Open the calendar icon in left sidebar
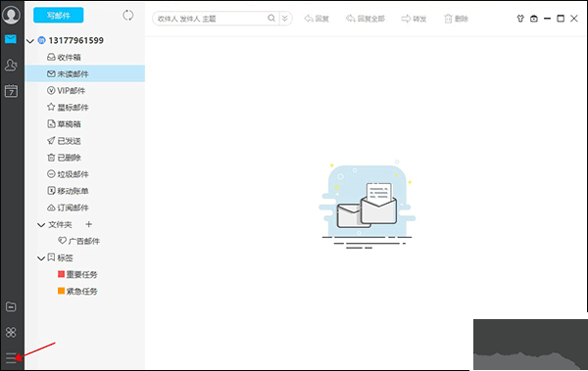Screen dimensions: 588x371 point(11,91)
